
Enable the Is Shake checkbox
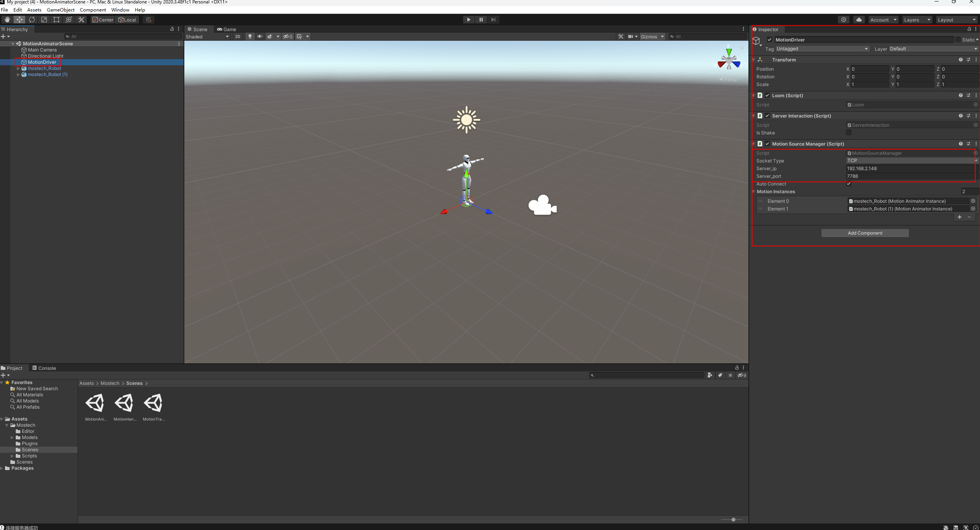click(849, 132)
